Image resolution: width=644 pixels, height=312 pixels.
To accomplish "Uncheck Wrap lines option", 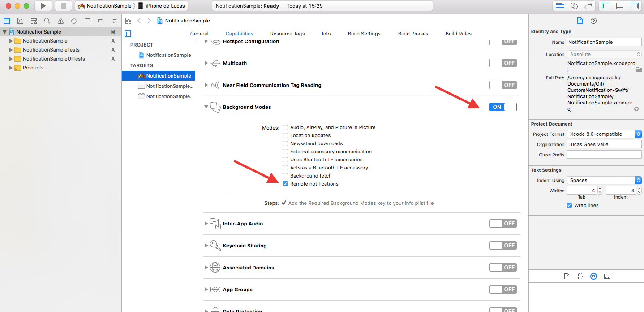I will click(569, 205).
